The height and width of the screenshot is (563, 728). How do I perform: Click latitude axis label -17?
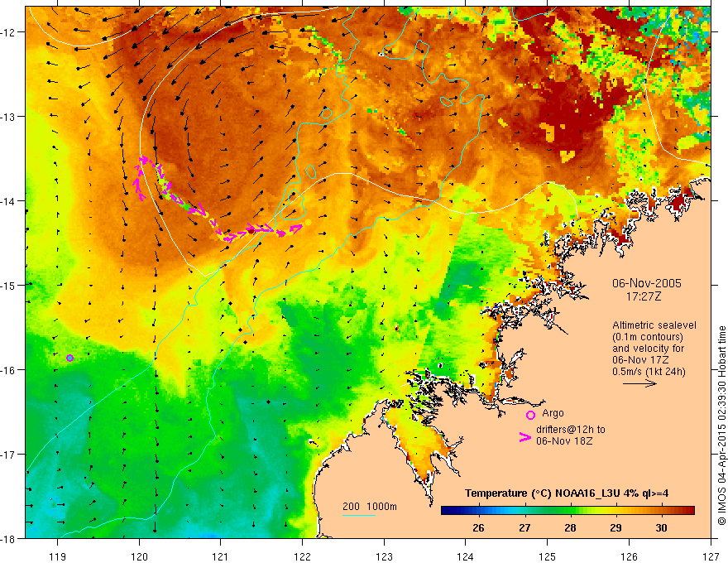coord(8,455)
